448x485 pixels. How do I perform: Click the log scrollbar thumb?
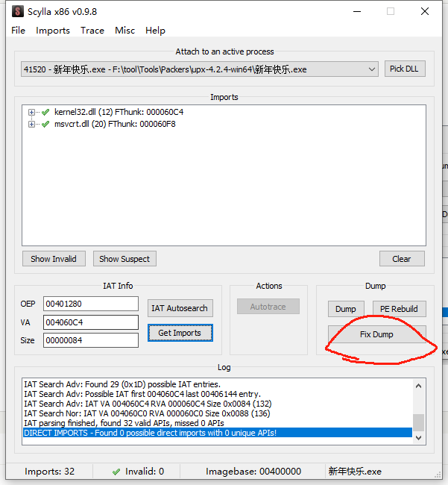tap(419, 422)
